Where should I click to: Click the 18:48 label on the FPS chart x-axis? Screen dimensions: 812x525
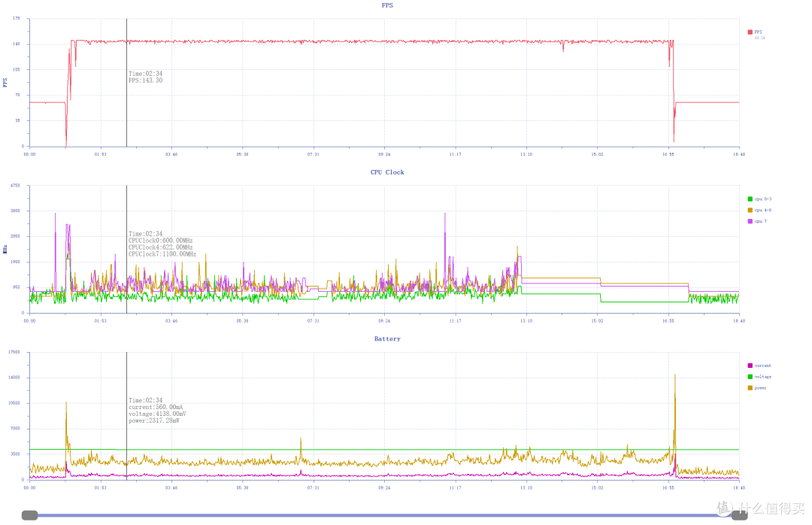tap(739, 154)
